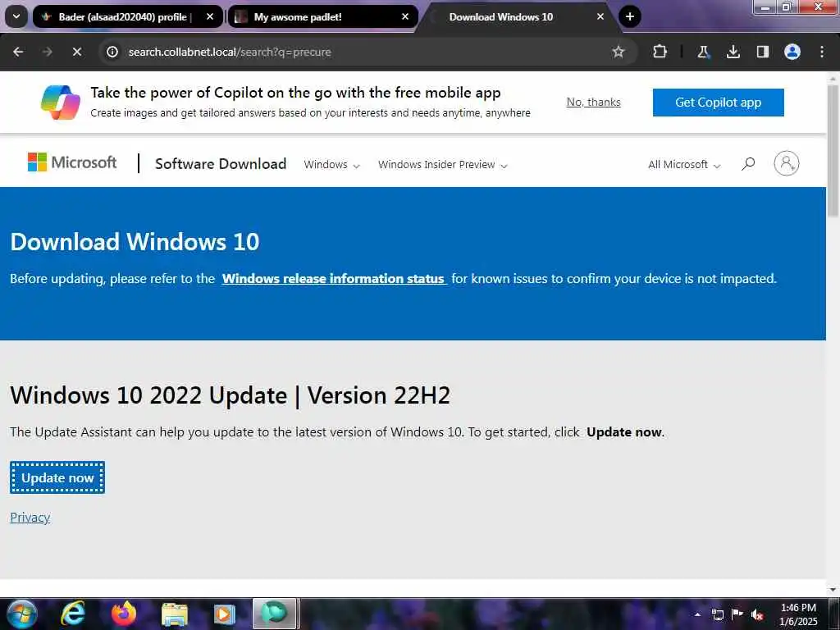Open the media player taskbar icon
The height and width of the screenshot is (630, 840).
(225, 614)
